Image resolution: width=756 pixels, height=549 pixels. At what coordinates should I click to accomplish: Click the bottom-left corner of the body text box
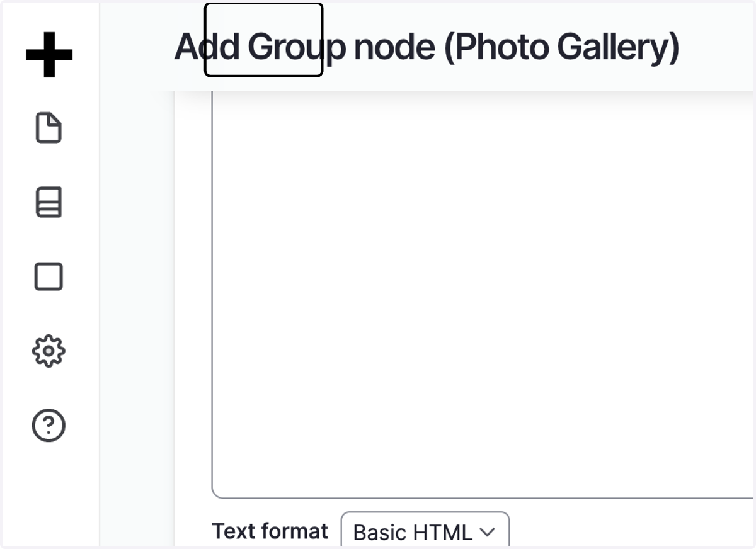click(x=215, y=495)
